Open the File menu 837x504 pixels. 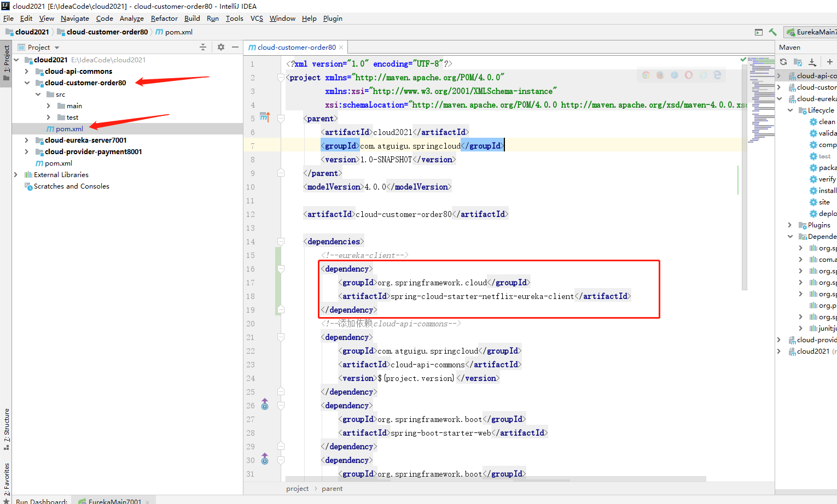[8, 19]
